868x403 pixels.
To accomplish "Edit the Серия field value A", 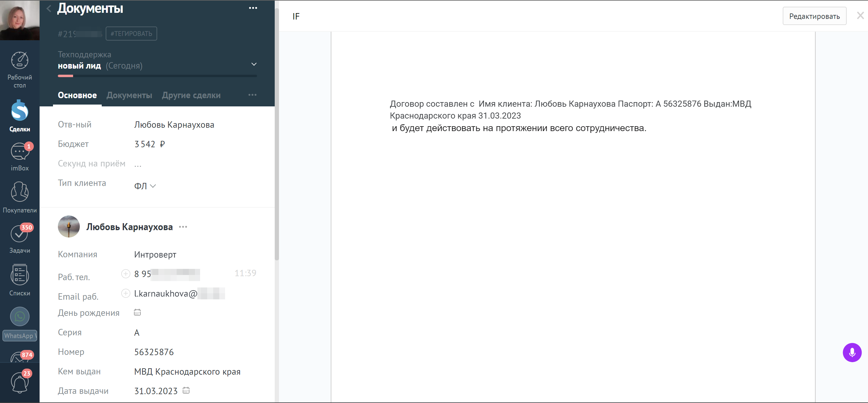I will coord(137,333).
